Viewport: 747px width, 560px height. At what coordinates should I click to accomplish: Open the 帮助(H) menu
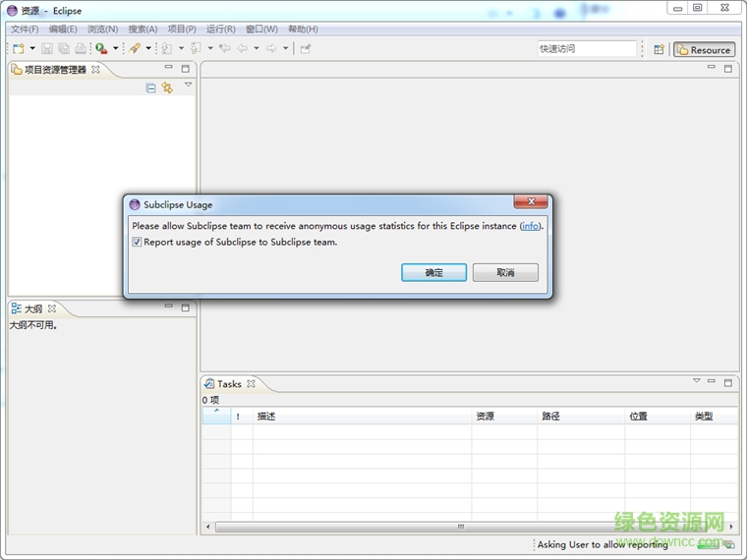303,29
